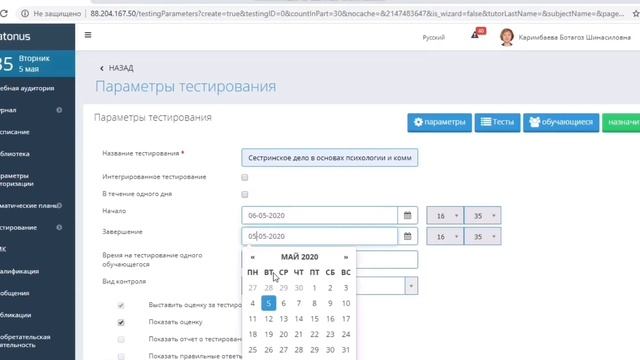Go to next month in the calendar
This screenshot has height=360, width=640.
(x=346, y=257)
